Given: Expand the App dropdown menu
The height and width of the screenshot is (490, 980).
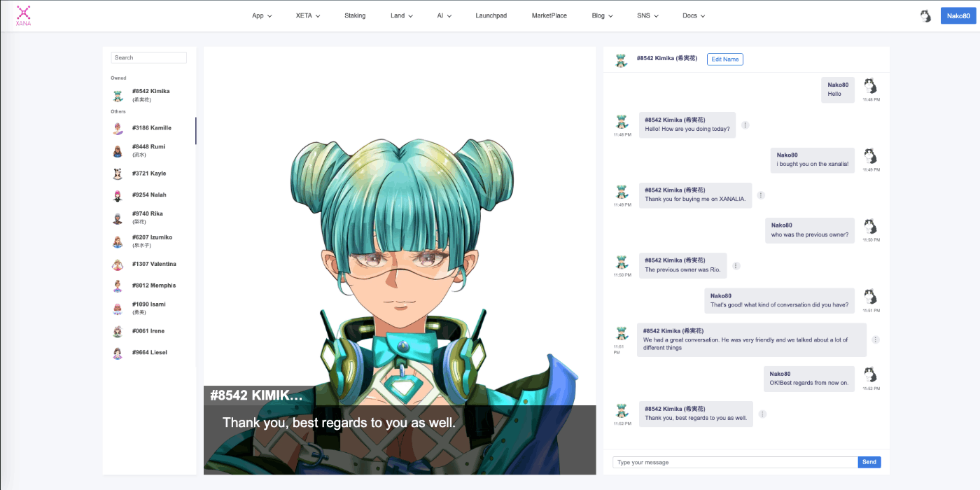Looking at the screenshot, I should tap(262, 16).
